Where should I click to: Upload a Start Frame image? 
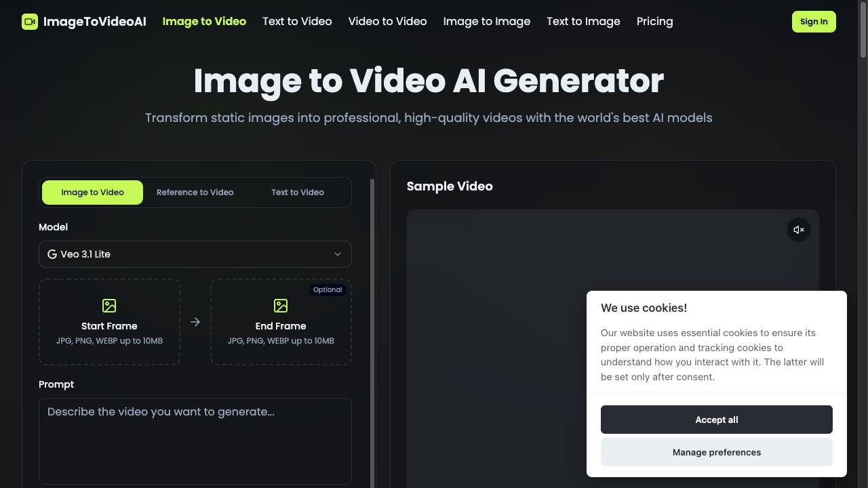coord(109,322)
